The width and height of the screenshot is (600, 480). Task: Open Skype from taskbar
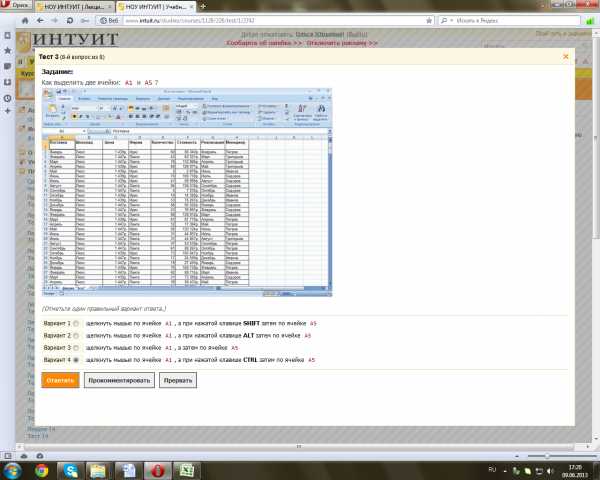pyautogui.click(x=70, y=471)
